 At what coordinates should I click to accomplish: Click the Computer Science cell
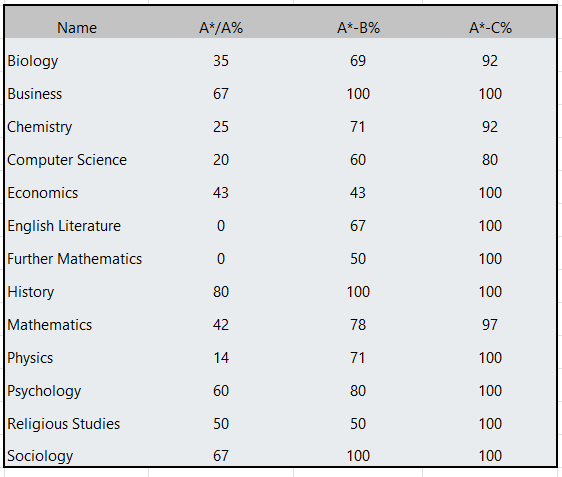[67, 160]
